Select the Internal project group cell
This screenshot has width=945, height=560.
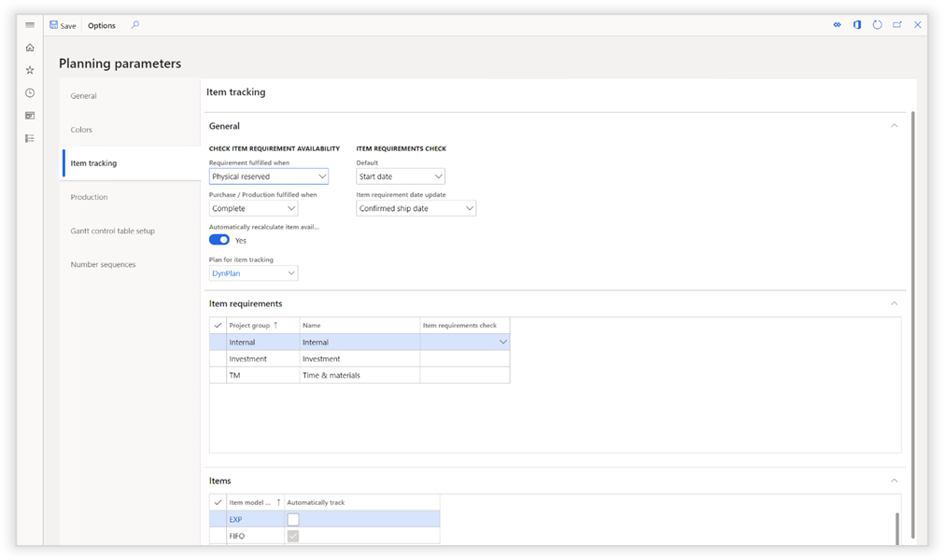click(262, 342)
